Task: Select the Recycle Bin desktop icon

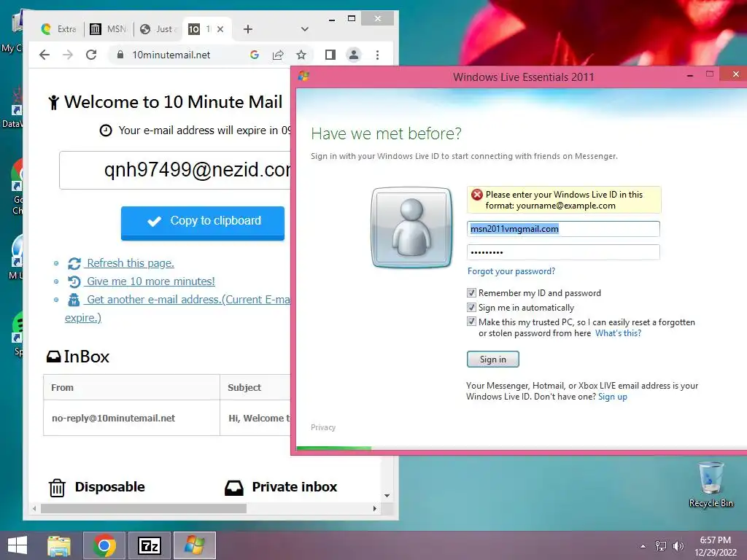Action: click(x=711, y=485)
